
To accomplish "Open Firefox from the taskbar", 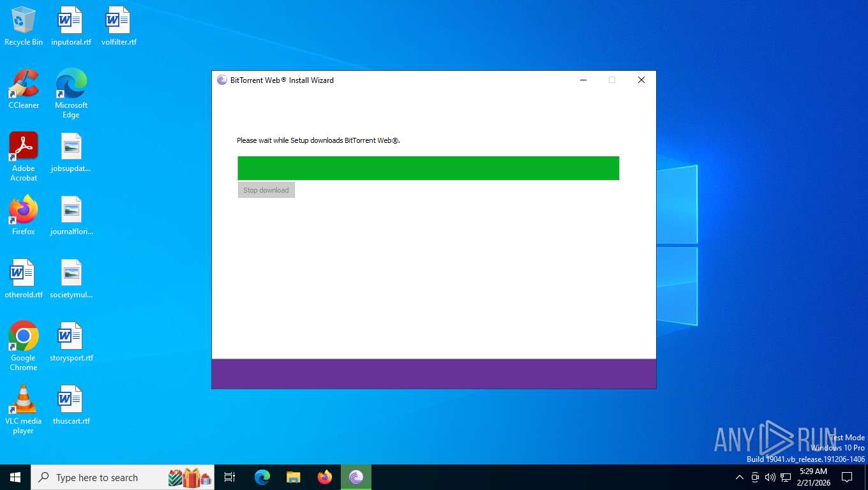I will [325, 477].
